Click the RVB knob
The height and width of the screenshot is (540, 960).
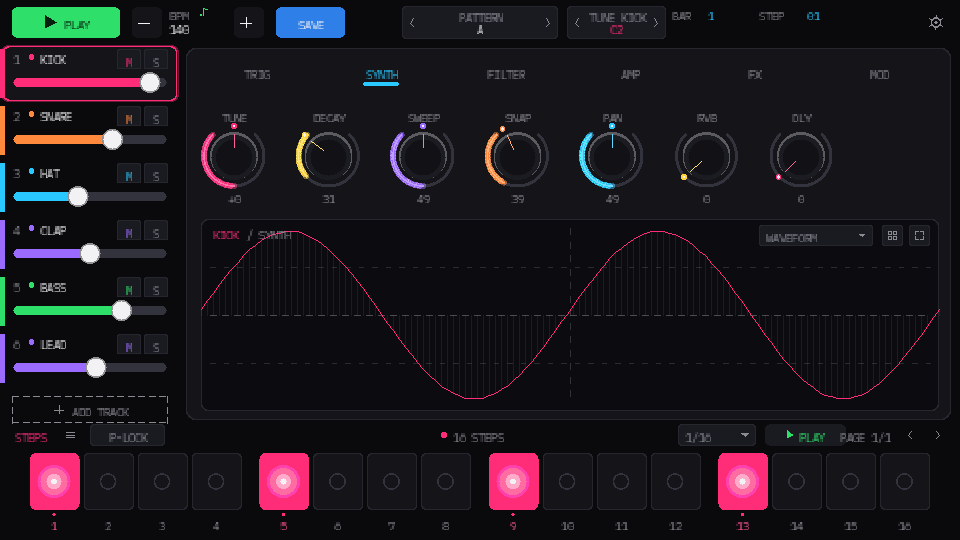coord(706,157)
